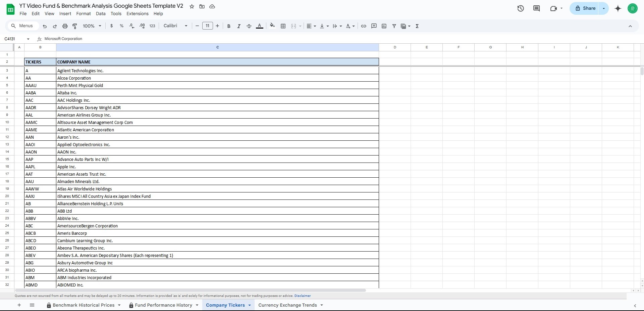Viewport: 644px width, 311px height.
Task: Toggle bold formatting
Action: coord(229,26)
